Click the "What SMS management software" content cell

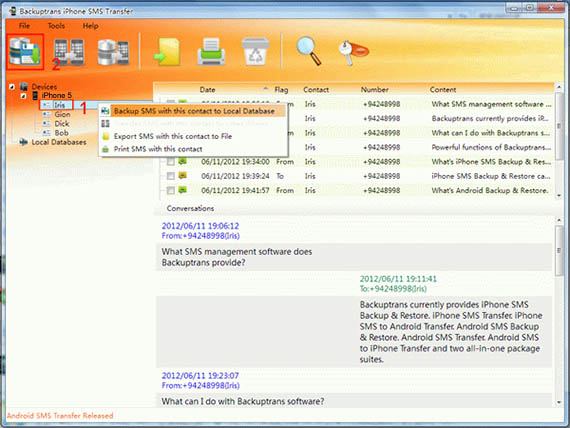(491, 104)
